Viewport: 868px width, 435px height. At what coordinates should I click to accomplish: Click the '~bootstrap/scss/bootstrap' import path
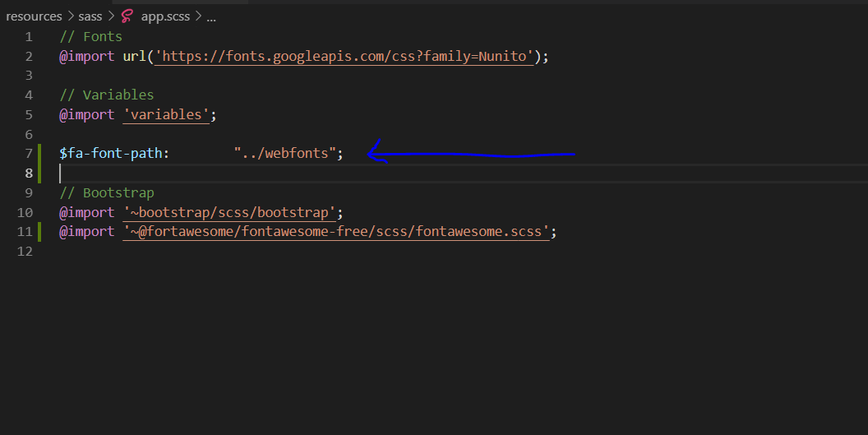(x=229, y=213)
